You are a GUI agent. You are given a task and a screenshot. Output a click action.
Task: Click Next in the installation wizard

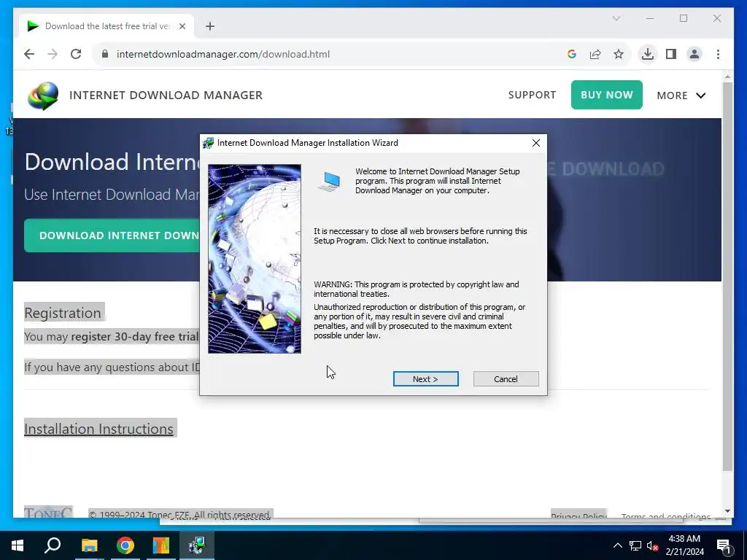pyautogui.click(x=425, y=379)
